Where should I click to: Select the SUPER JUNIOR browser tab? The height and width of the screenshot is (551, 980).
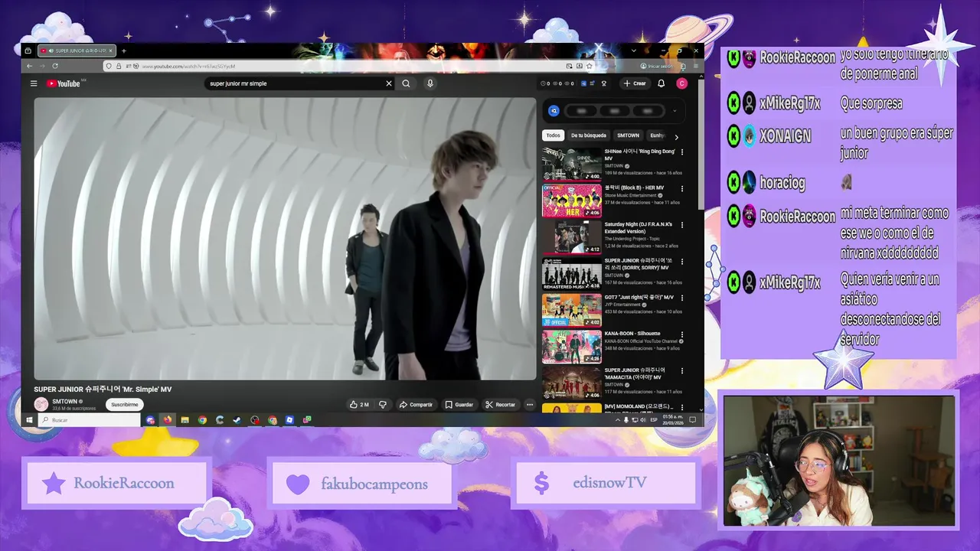click(x=77, y=51)
